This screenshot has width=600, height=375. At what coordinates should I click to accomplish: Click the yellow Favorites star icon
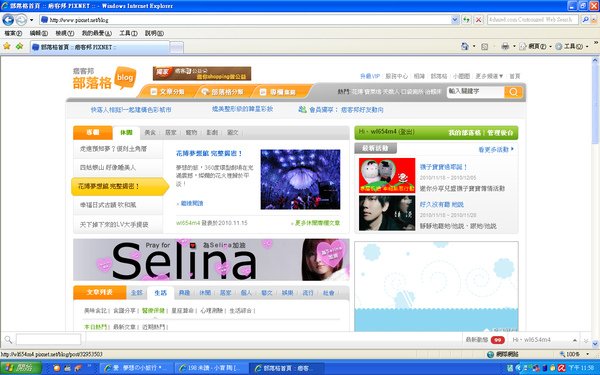[x=7, y=46]
